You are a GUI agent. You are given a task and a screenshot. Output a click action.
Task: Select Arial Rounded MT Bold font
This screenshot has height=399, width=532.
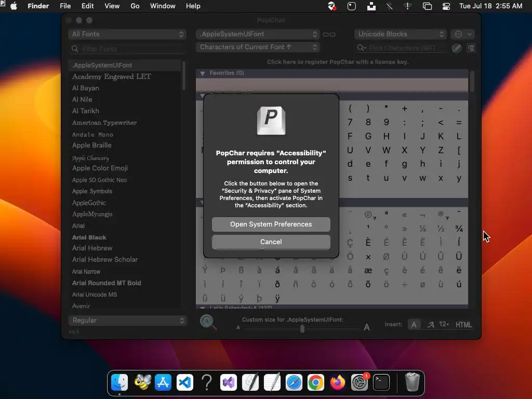(107, 283)
